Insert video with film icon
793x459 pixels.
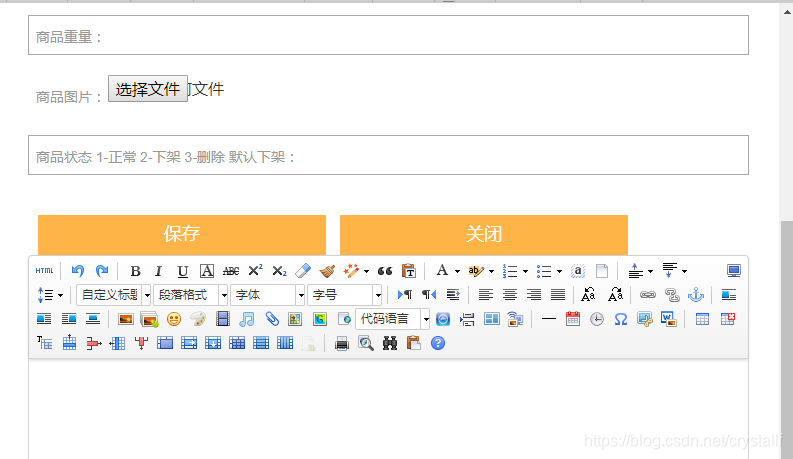pos(223,319)
